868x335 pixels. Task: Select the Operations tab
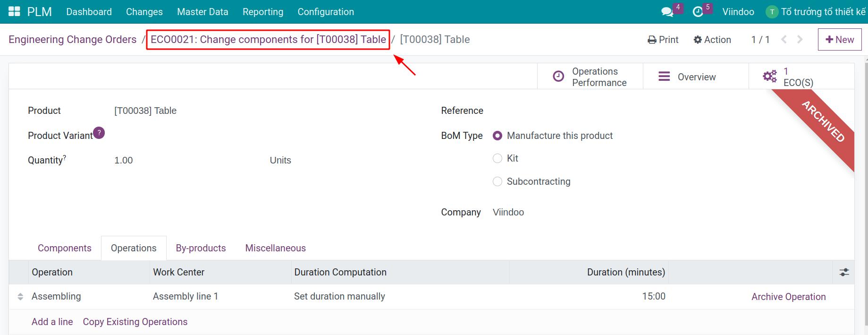tap(134, 248)
